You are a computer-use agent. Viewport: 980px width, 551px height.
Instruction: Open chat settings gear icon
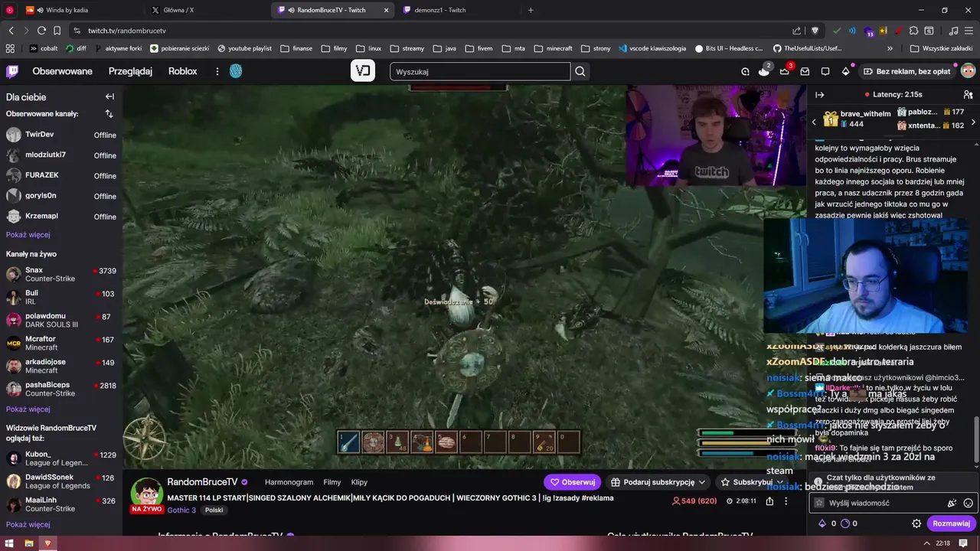pos(916,523)
